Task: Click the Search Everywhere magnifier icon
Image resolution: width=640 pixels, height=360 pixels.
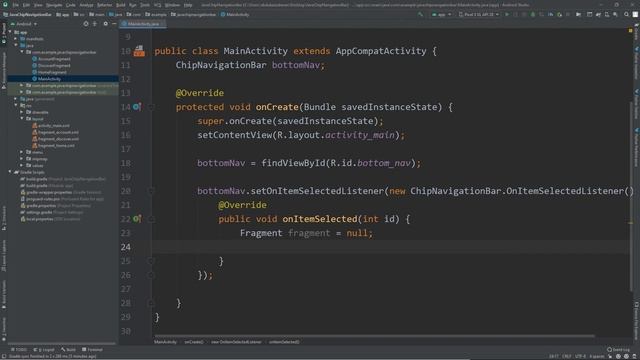Action: tap(626, 15)
